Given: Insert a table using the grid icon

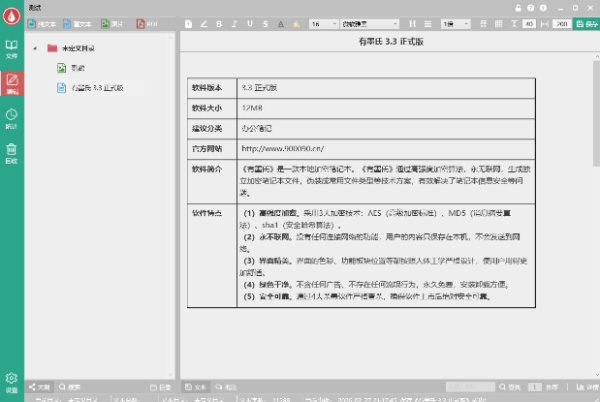Looking at the screenshot, I should (x=499, y=24).
